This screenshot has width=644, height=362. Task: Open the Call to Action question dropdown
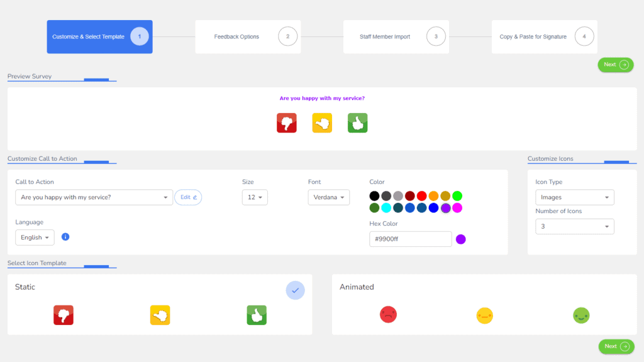pyautogui.click(x=94, y=197)
